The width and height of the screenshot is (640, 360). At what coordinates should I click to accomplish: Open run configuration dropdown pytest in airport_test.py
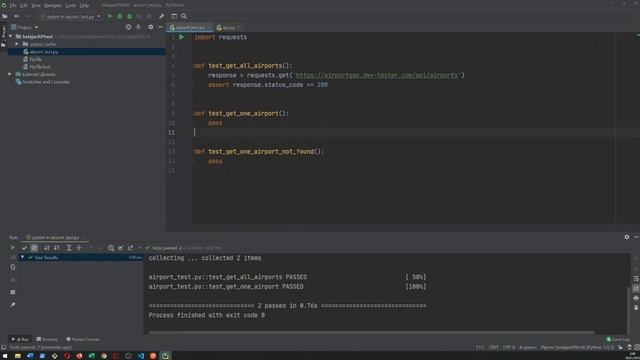point(71,17)
